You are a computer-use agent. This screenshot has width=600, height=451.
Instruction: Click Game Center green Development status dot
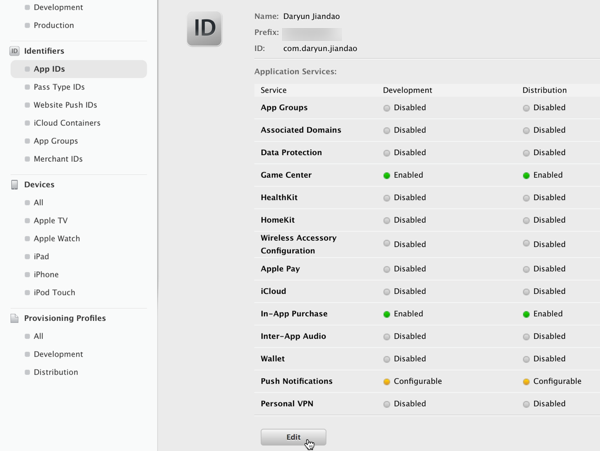click(387, 176)
